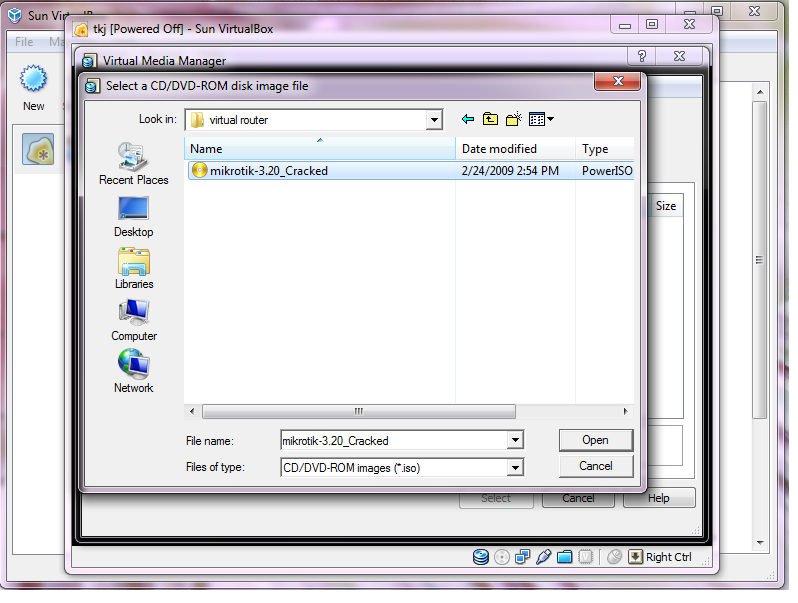
Task: Open File menu in Sun VirtualBox window
Action: 24,42
